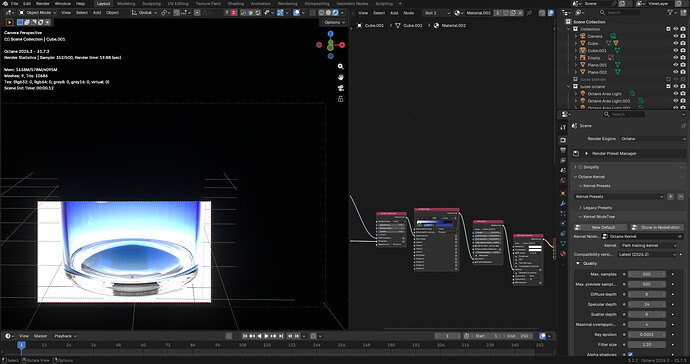Screen dimensions: 690x364
Task: Expand the Simplify panel
Action: tap(576, 167)
